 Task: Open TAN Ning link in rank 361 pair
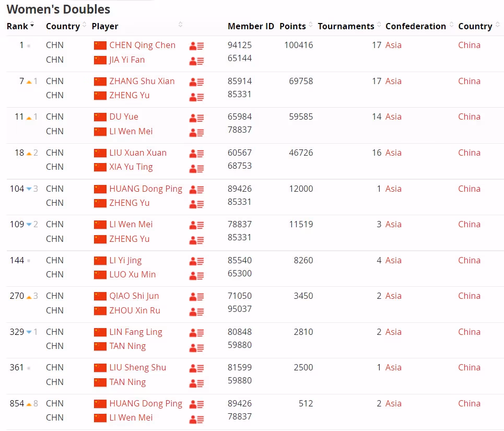(127, 382)
